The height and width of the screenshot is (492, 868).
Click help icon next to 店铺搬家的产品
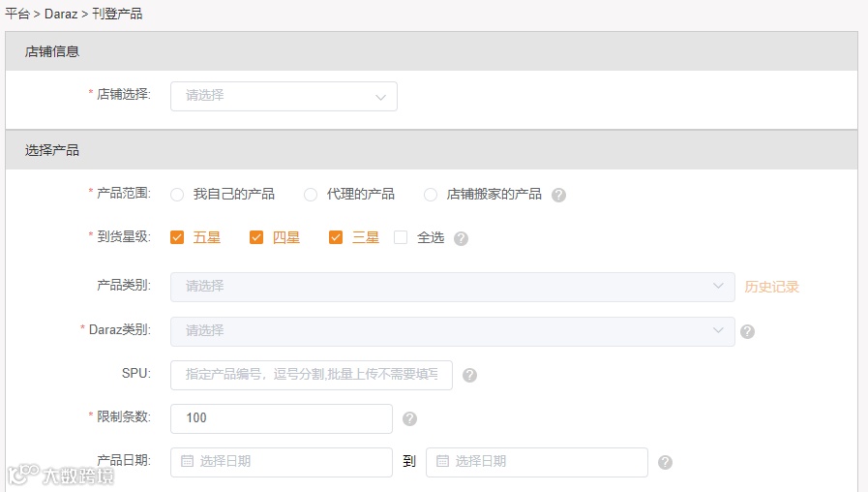558,195
